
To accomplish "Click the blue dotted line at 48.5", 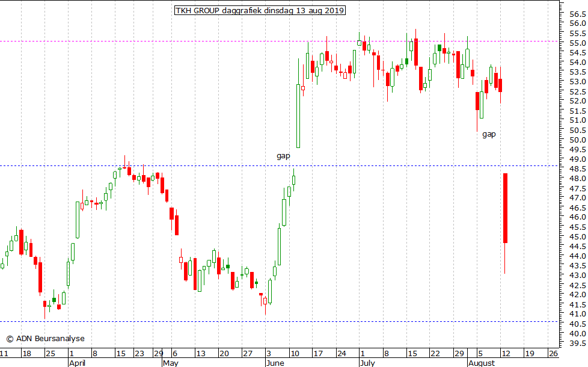I will pyautogui.click(x=280, y=166).
